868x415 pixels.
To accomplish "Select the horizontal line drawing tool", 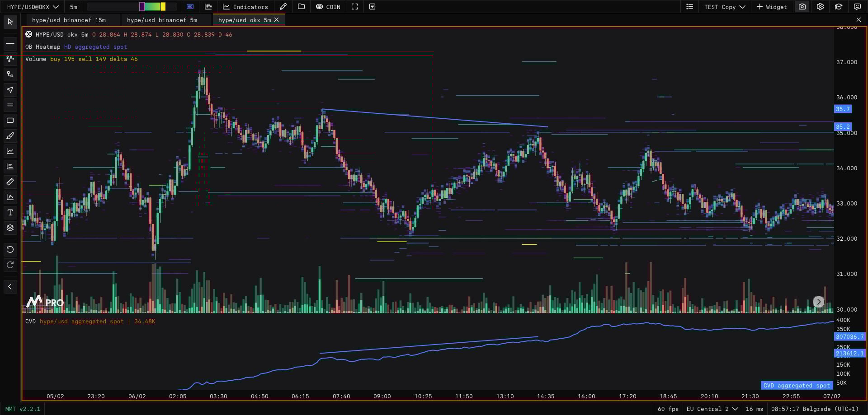I will click(x=10, y=44).
